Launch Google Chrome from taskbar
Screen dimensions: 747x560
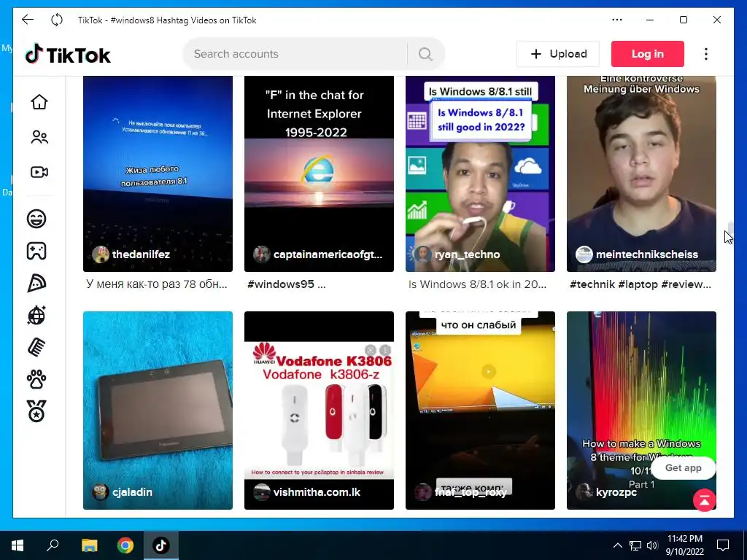(125, 545)
